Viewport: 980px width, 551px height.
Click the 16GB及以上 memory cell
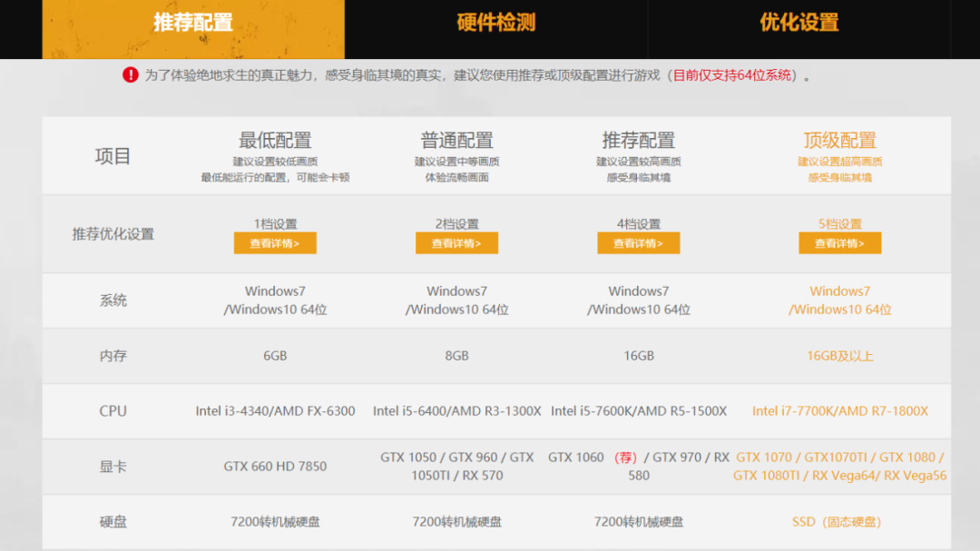(x=840, y=356)
